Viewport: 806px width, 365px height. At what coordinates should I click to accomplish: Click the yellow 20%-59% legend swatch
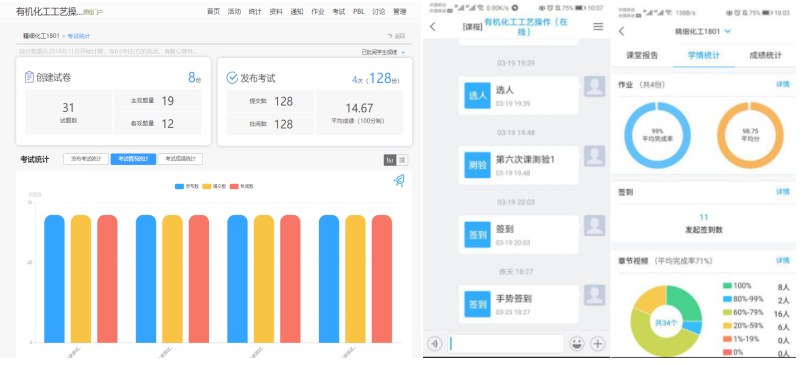[x=727, y=325]
